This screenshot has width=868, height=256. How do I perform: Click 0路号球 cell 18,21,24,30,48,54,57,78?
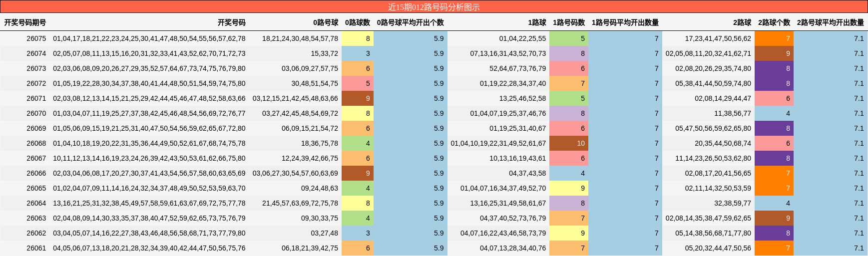click(300, 38)
